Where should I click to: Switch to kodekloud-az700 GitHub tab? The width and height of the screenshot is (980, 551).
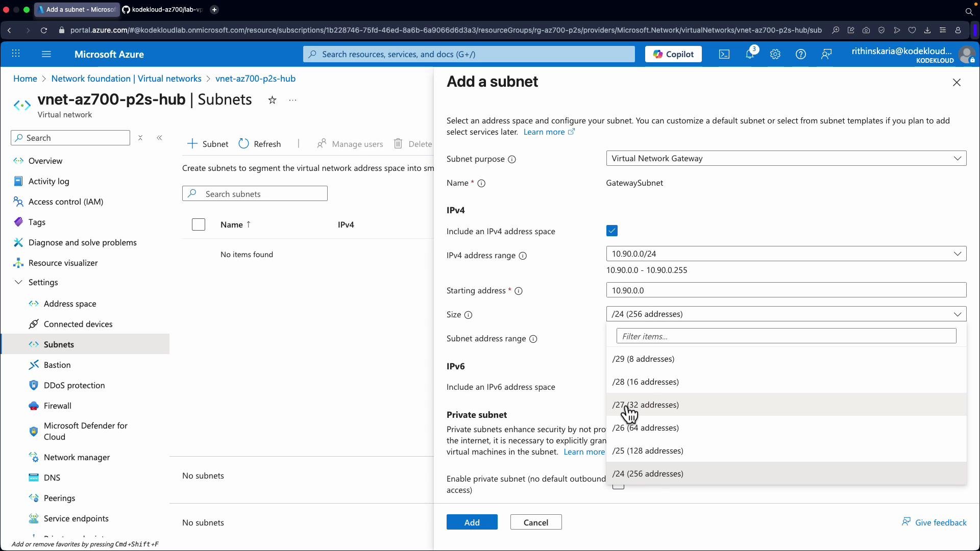(163, 10)
